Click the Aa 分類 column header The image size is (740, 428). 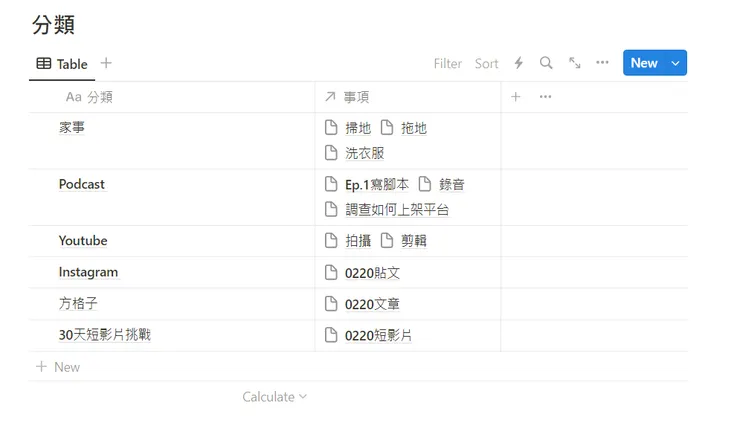[x=89, y=97]
